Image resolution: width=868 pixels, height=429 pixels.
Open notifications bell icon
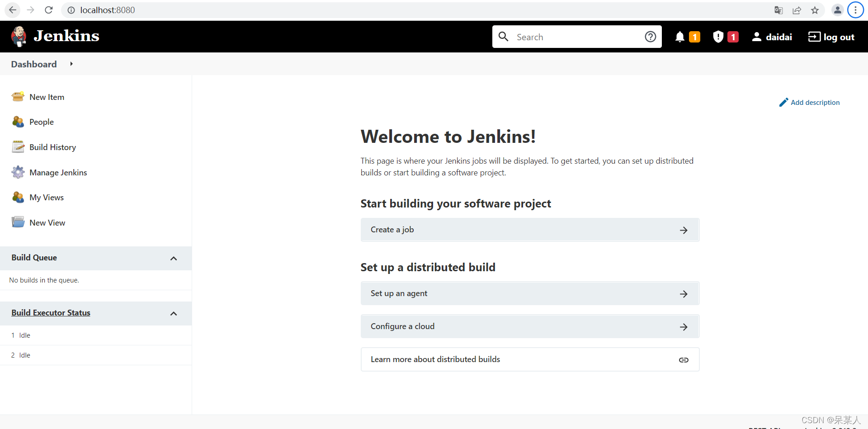pos(679,37)
